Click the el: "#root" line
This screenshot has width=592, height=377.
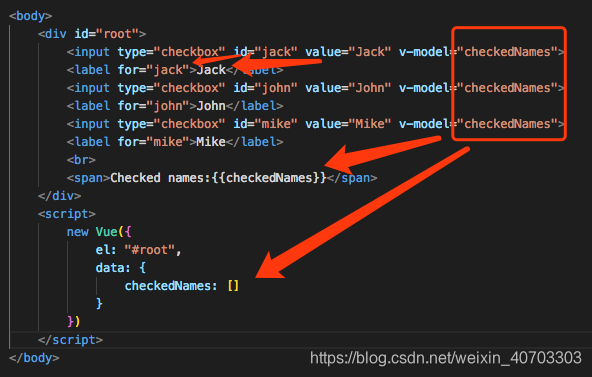(x=139, y=250)
